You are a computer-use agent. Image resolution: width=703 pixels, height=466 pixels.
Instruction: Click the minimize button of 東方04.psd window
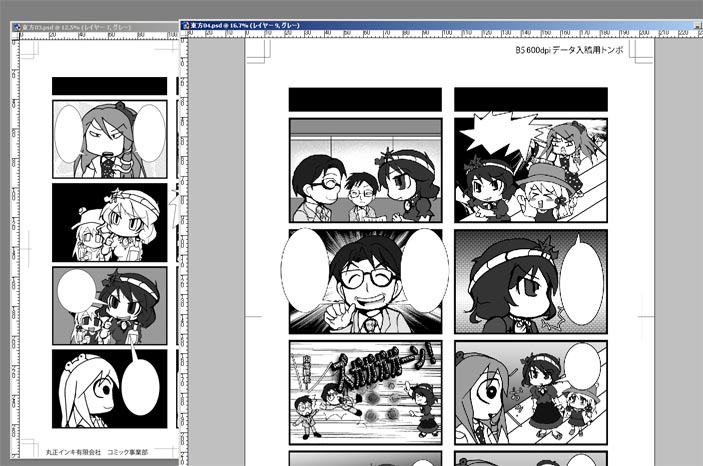coord(699,26)
